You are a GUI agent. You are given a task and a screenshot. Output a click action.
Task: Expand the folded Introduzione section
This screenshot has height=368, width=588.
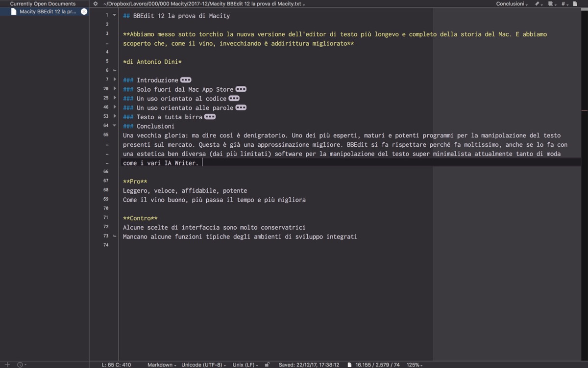pos(115,79)
